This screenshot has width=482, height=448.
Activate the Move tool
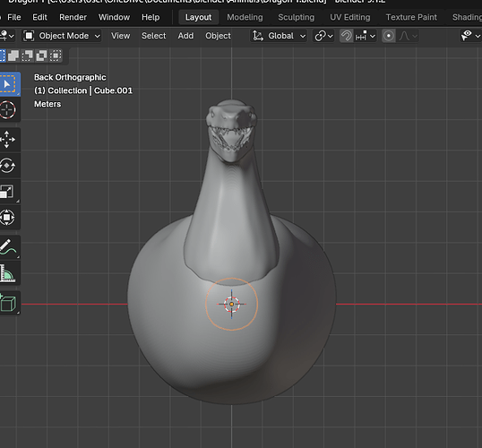click(8, 140)
